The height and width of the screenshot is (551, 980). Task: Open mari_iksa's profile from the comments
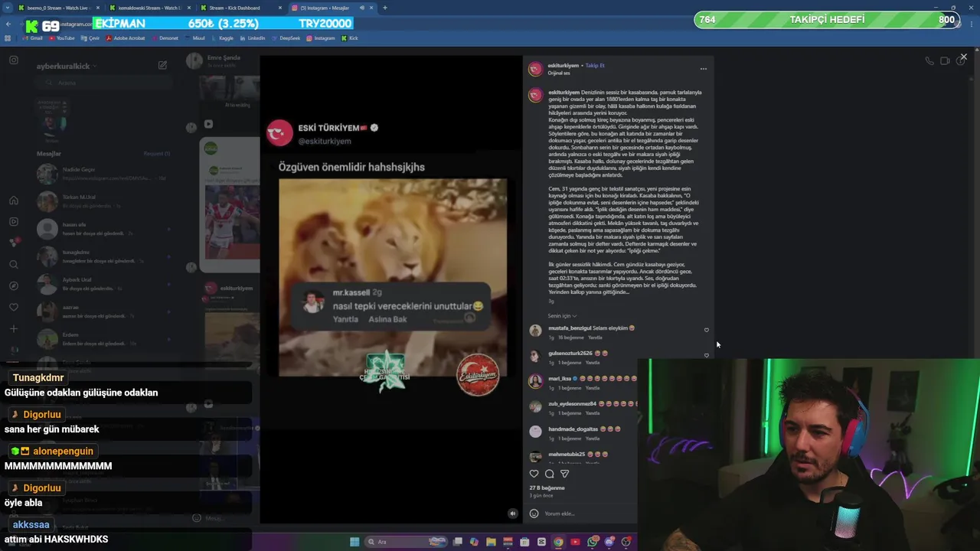point(560,379)
